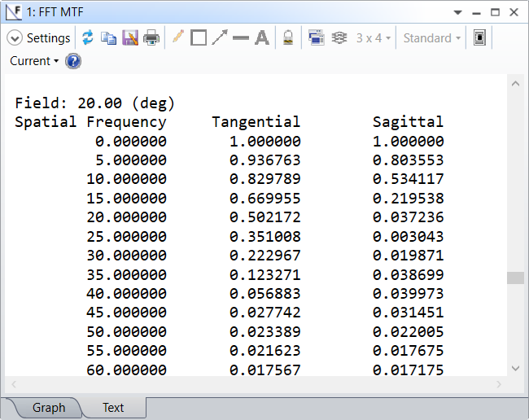Open the Current configuration dropdown
The width and height of the screenshot is (529, 420).
(34, 61)
